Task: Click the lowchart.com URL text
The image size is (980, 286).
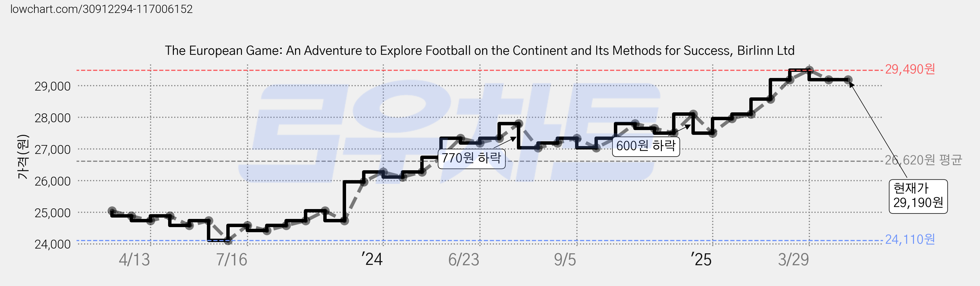Action: (101, 9)
